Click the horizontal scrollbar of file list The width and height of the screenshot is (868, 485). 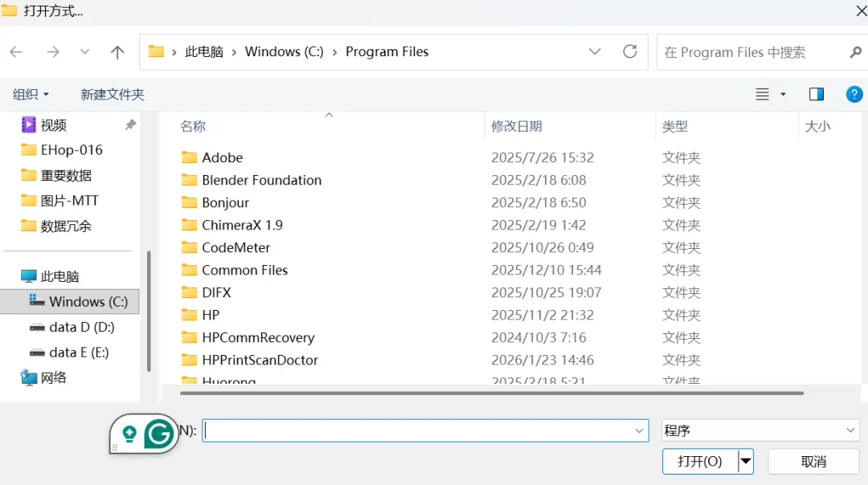(492, 393)
